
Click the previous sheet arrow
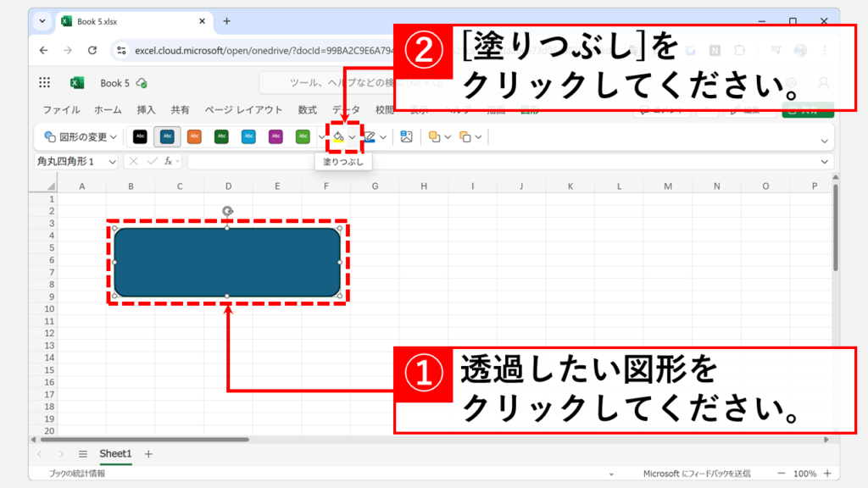click(x=39, y=454)
